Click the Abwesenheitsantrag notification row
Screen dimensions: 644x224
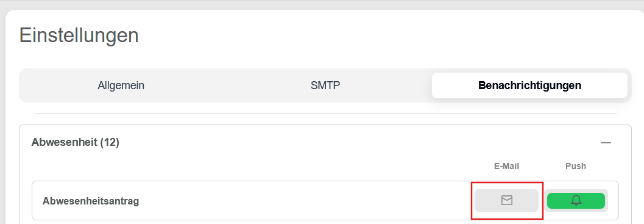325,201
